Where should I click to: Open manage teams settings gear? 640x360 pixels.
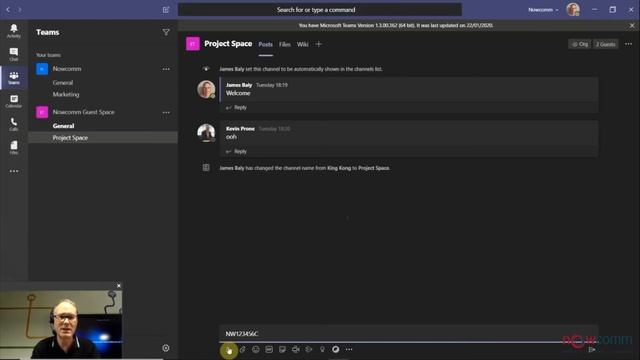[x=166, y=348]
